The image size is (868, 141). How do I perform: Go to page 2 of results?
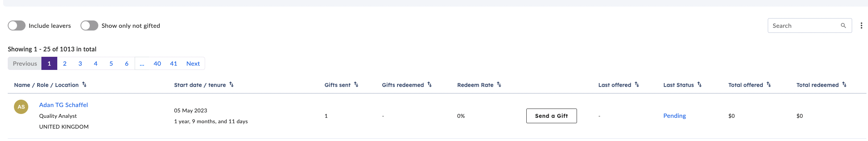[x=65, y=64]
